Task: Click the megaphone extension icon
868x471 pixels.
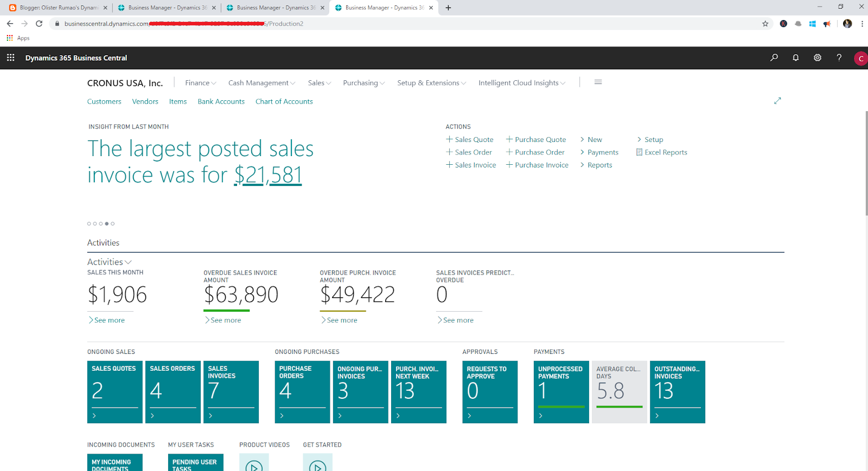Action: point(827,23)
